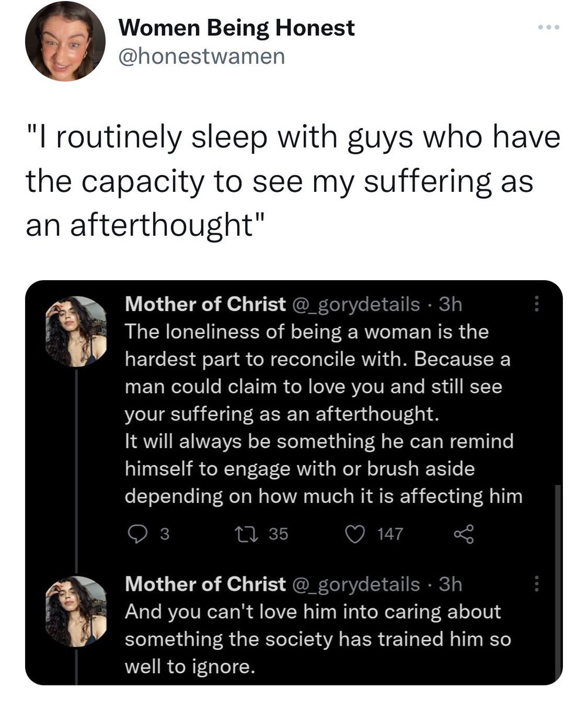Screen dimensions: 588x702
Task: Click the main tweet text about afterthought
Action: (293, 180)
